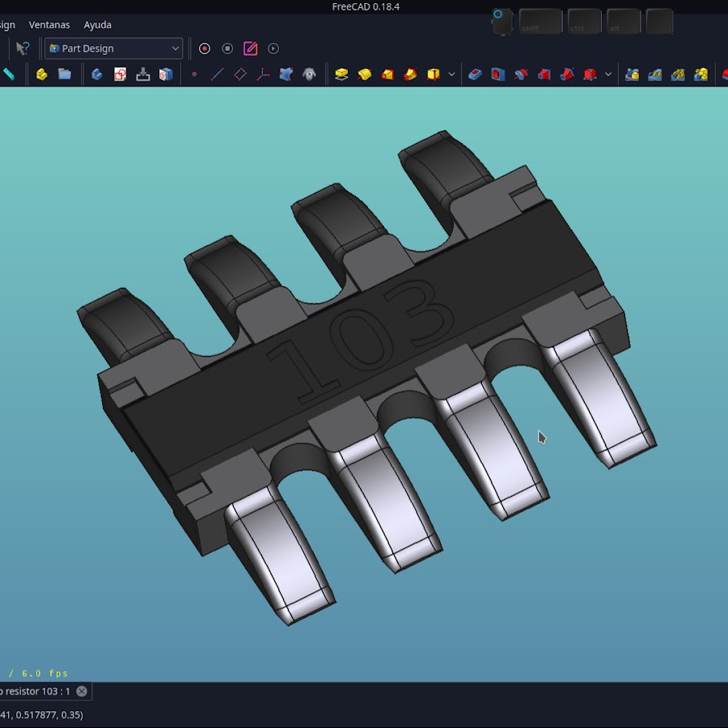Viewport: 728px width, 728px height.
Task: Select the Datum line tool
Action: (217, 74)
